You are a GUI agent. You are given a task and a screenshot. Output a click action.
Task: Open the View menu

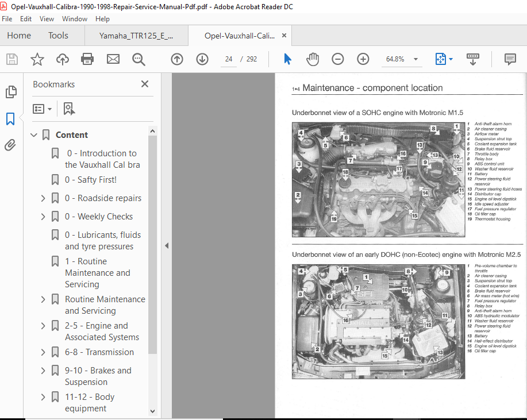point(47,19)
